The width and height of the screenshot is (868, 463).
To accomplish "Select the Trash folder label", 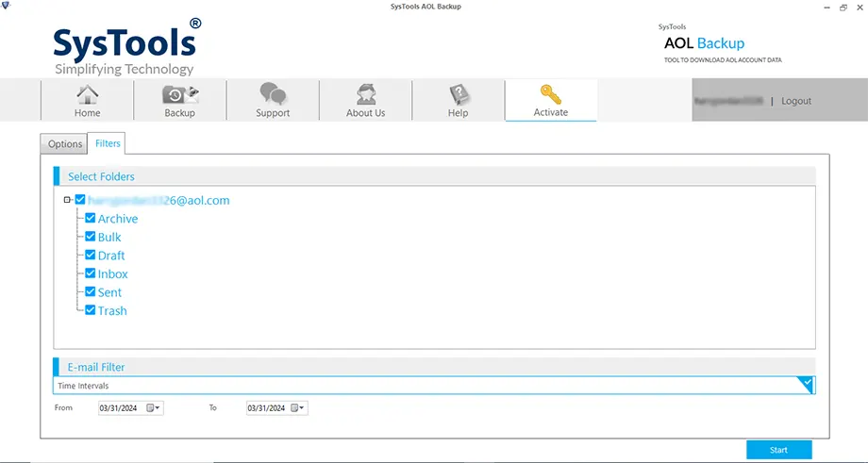I will coord(112,311).
